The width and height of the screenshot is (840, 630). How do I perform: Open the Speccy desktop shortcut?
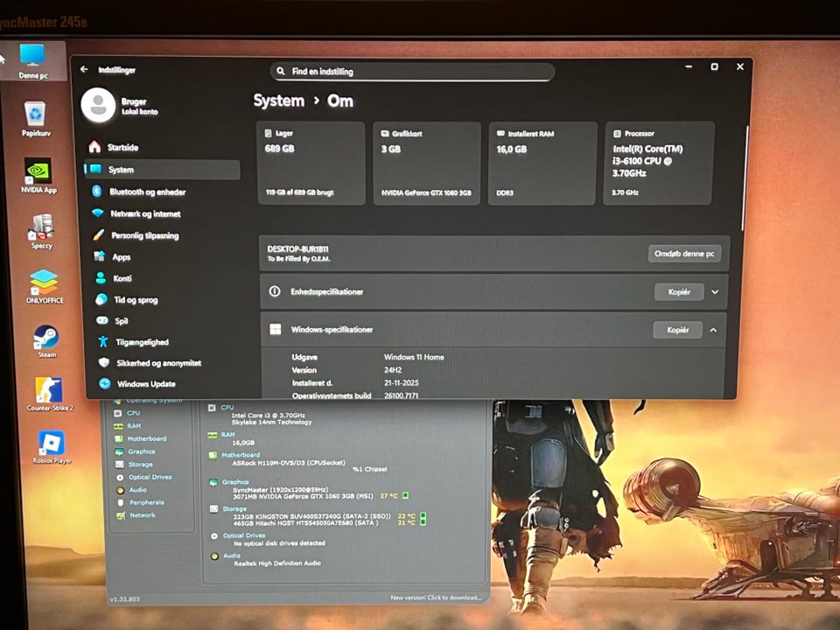tap(41, 228)
